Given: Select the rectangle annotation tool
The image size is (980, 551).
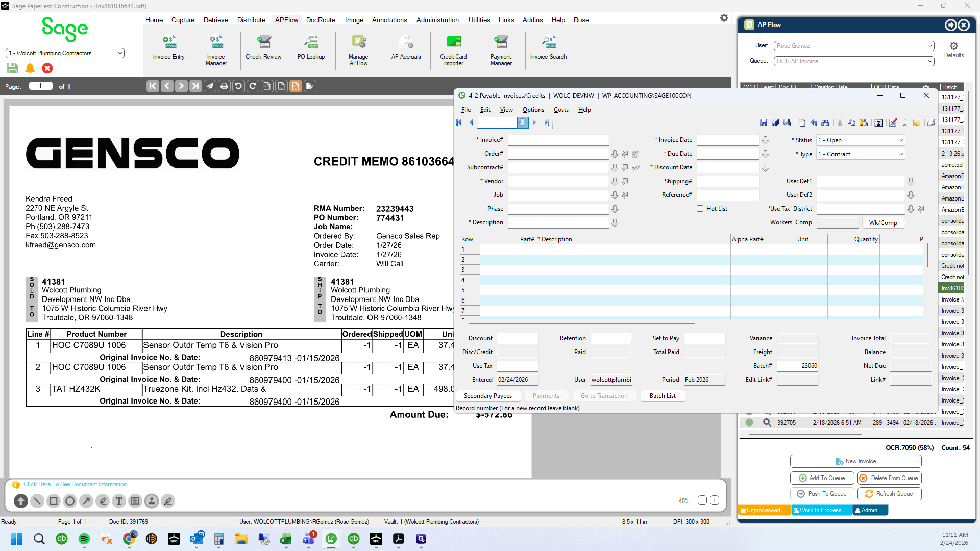Looking at the screenshot, I should (x=54, y=501).
